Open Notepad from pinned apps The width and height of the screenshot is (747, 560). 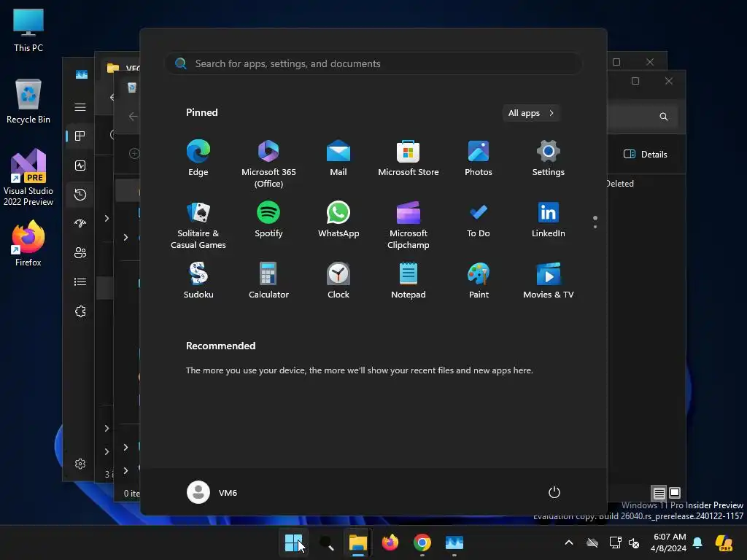tap(409, 281)
